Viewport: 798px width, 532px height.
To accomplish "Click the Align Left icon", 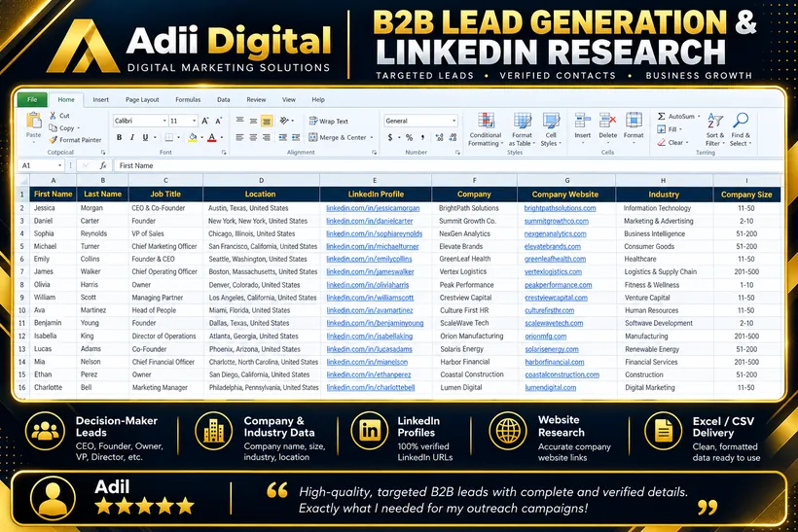I will 239,137.
